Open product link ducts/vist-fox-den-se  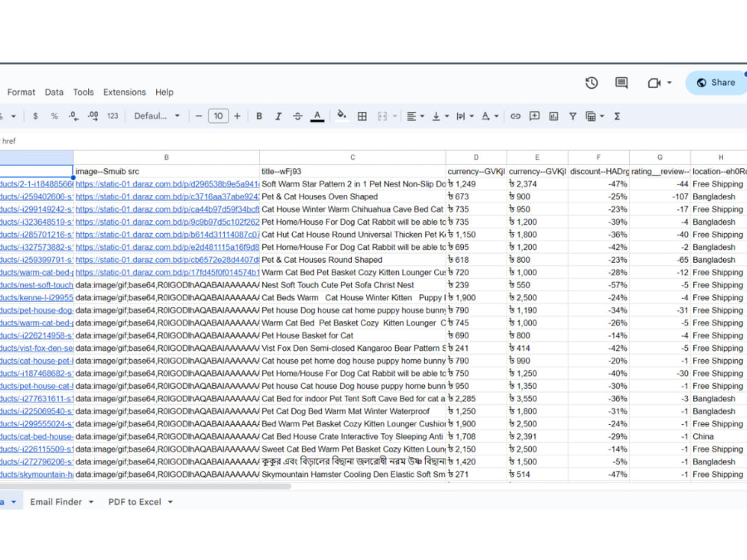click(x=37, y=348)
